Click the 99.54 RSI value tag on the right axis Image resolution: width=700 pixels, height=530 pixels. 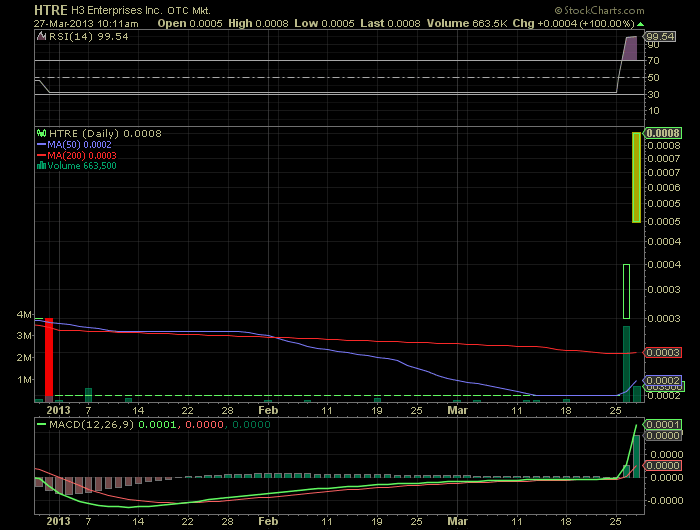pyautogui.click(x=660, y=37)
